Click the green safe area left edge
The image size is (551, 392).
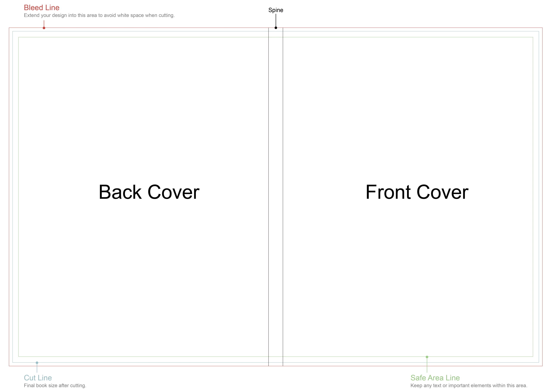coord(18,197)
